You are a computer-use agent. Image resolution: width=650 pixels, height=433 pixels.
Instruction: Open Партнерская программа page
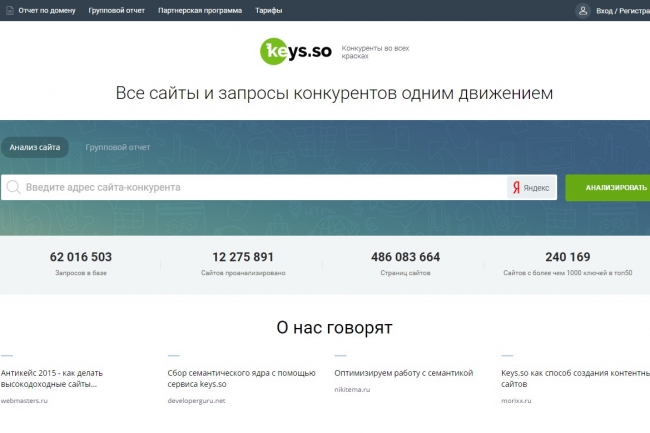200,10
